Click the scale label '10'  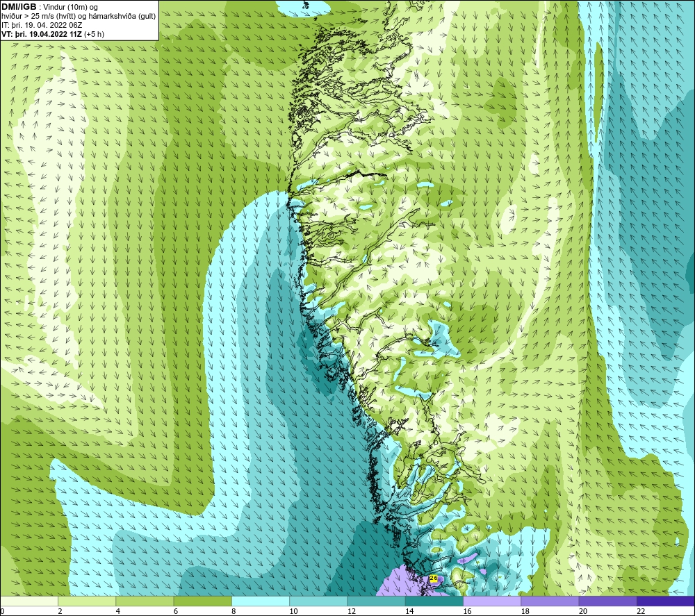293,611
